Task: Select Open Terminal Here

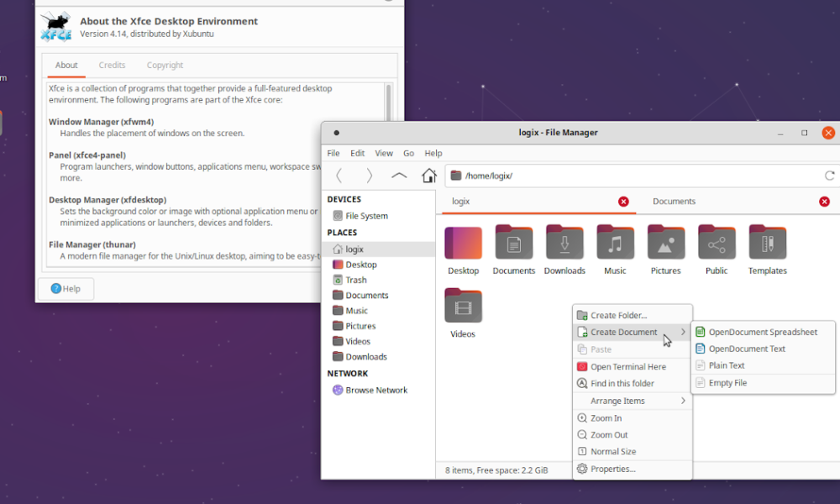Action: tap(633, 367)
